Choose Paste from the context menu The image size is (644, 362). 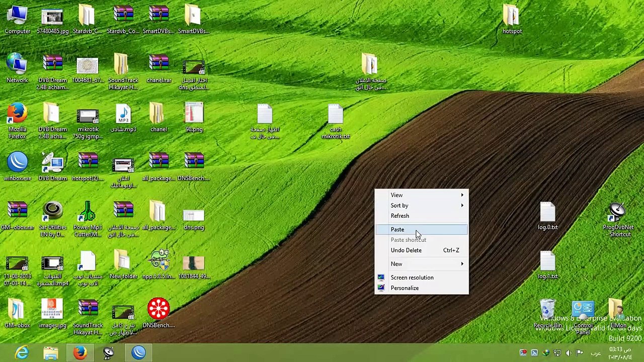point(397,230)
